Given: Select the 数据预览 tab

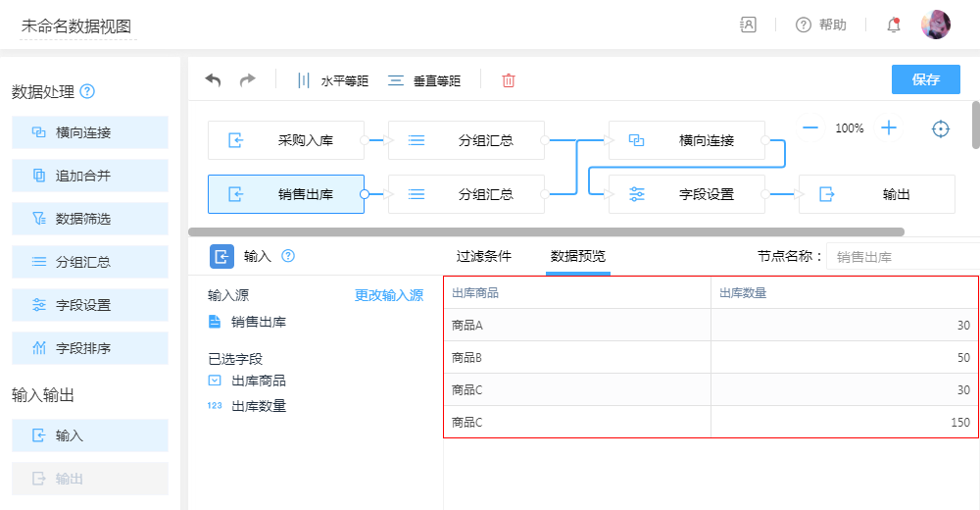Looking at the screenshot, I should point(577,257).
